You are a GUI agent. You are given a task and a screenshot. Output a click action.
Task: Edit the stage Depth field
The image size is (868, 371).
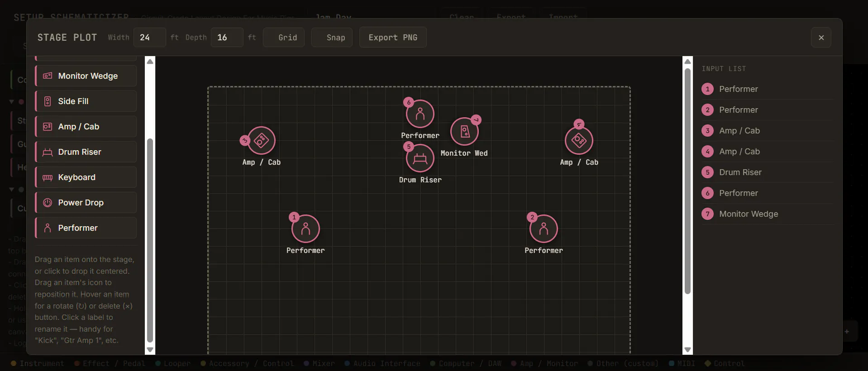pyautogui.click(x=227, y=38)
